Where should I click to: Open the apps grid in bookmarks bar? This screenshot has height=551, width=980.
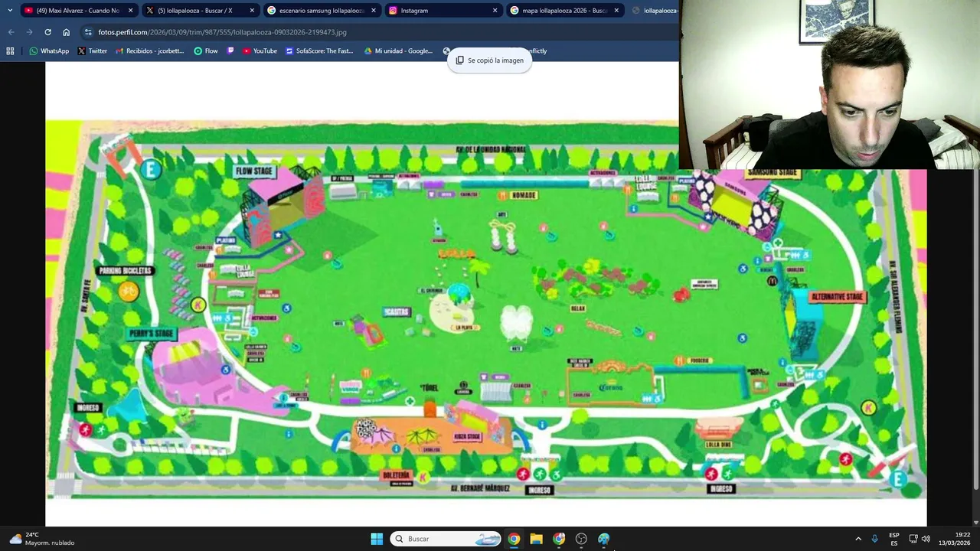pos(10,51)
